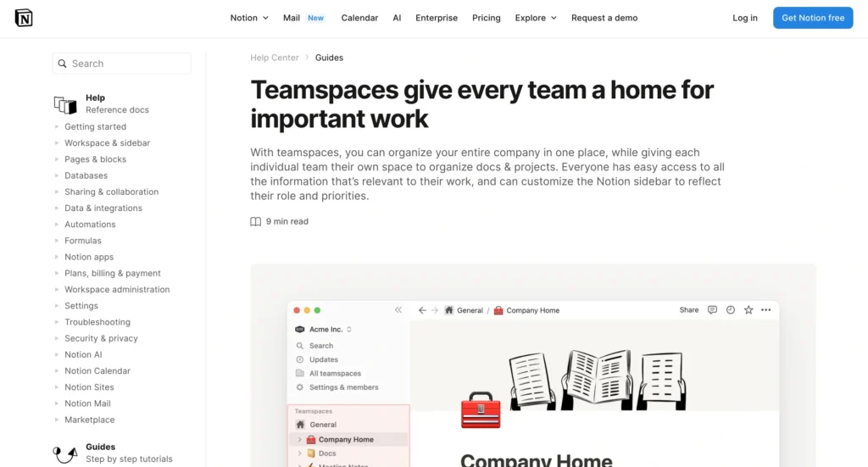The image size is (868, 467).
Task: Click the Acme Inc. workspace logo icon
Action: 300,329
